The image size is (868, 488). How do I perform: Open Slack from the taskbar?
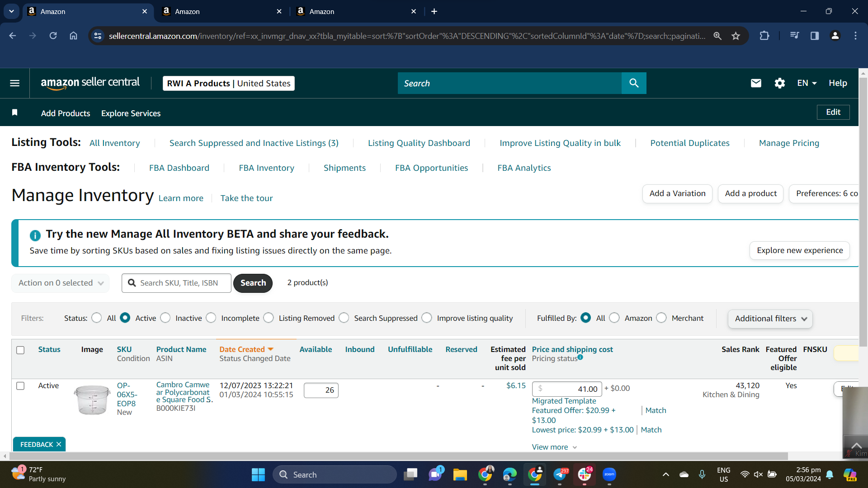tap(585, 474)
